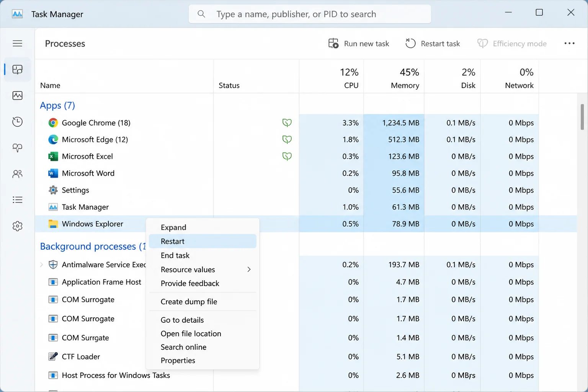Select the Microsoft Word row name
588x392 pixels.
[88, 173]
